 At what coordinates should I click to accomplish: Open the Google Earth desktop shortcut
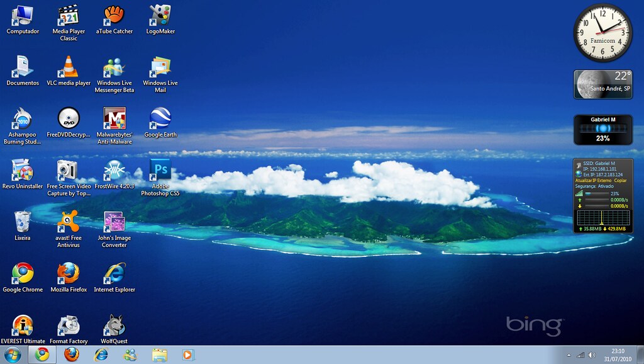pyautogui.click(x=160, y=123)
